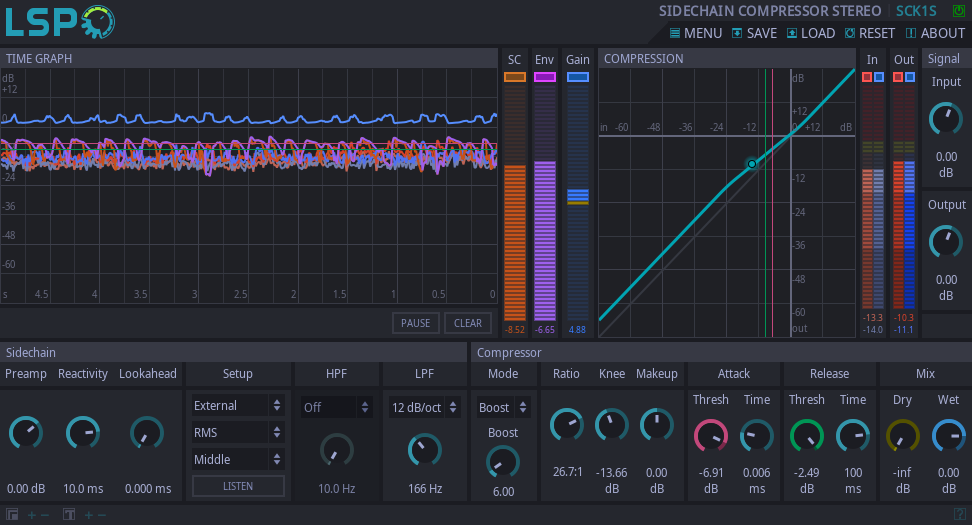Decrease font scaling with second minus icon
Viewport: 972px width, 525px height.
click(102, 515)
